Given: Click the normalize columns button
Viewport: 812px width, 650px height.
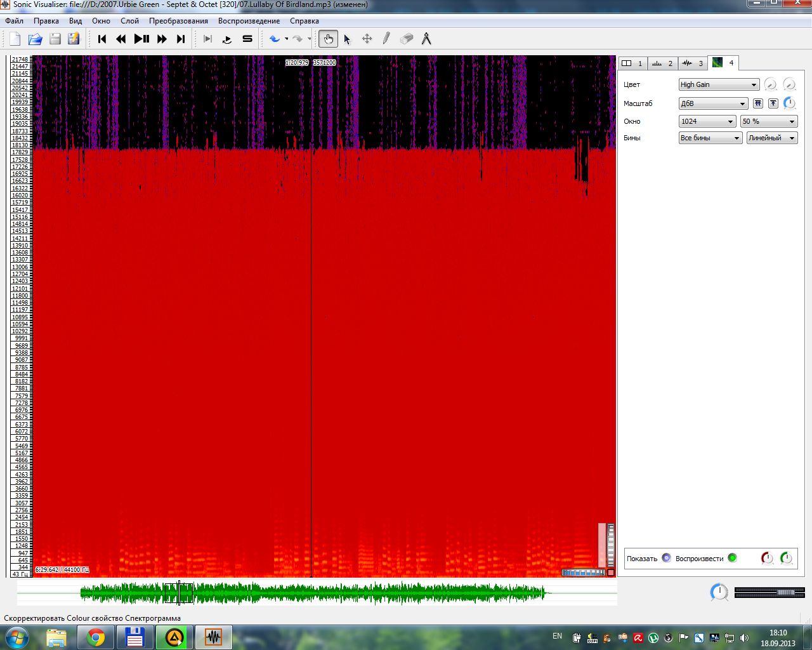Looking at the screenshot, I should [757, 103].
